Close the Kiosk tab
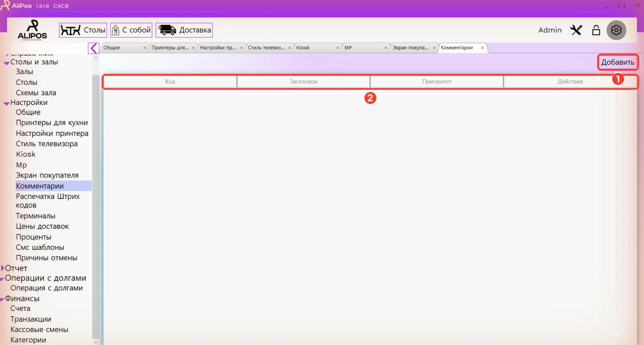The height and width of the screenshot is (345, 644). coord(338,48)
